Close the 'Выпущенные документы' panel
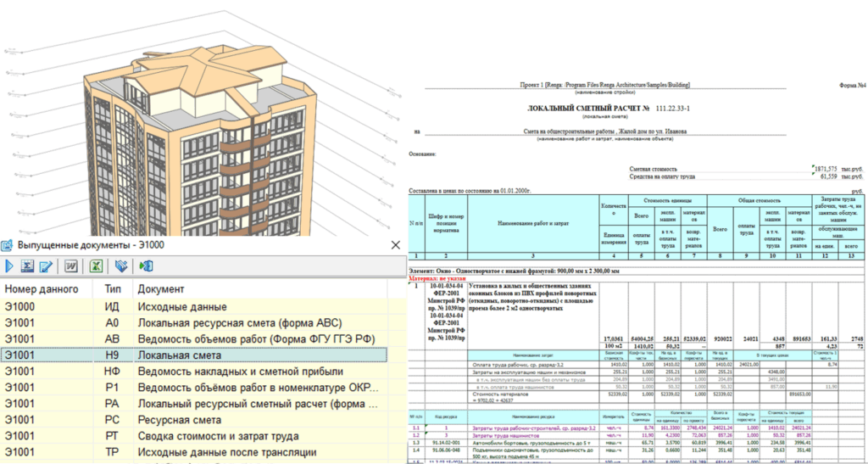 coord(395,244)
